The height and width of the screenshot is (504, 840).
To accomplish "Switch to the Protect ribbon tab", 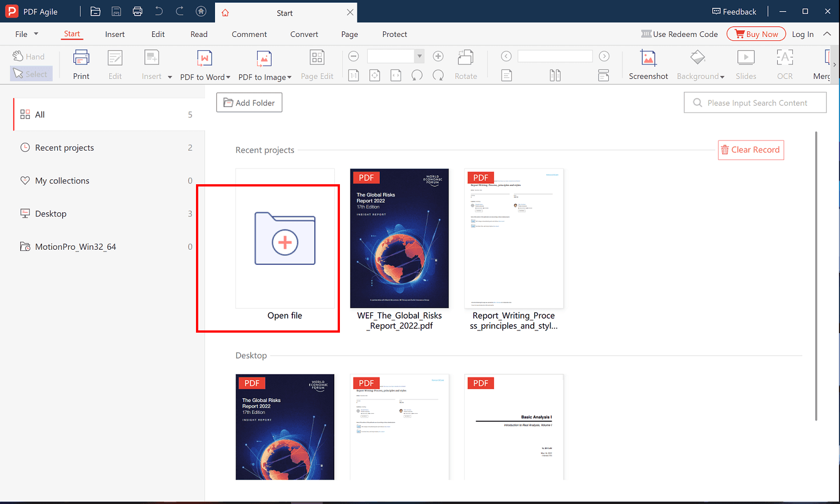I will [395, 34].
